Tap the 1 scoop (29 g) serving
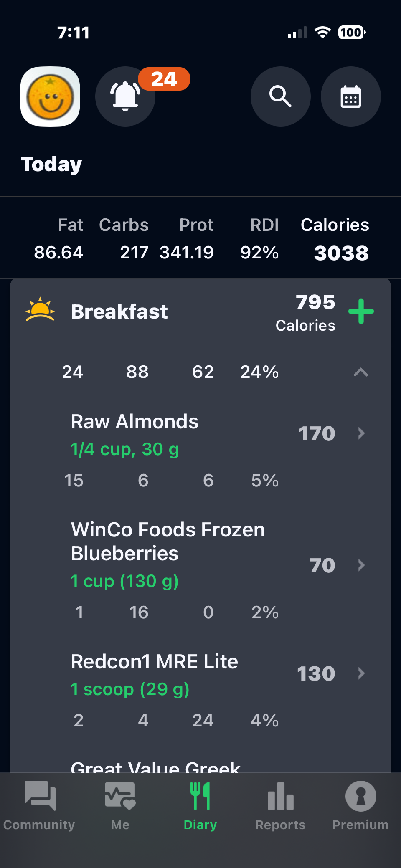 coord(130,689)
